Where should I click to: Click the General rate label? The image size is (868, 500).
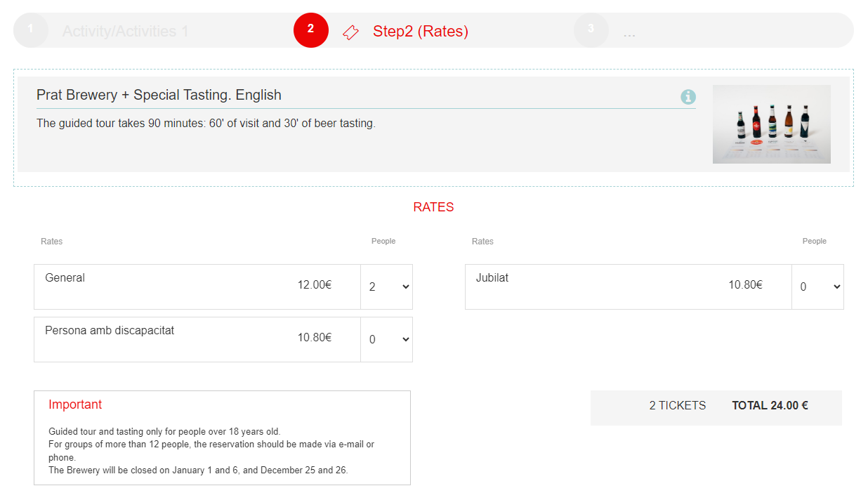coord(65,278)
